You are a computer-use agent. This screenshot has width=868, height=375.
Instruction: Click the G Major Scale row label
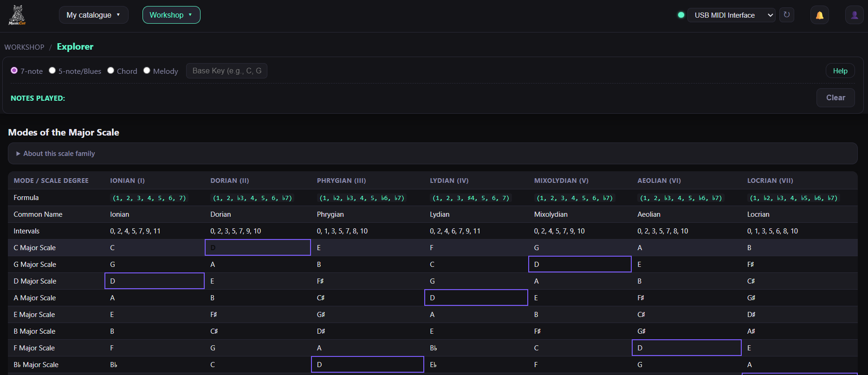[x=35, y=265]
